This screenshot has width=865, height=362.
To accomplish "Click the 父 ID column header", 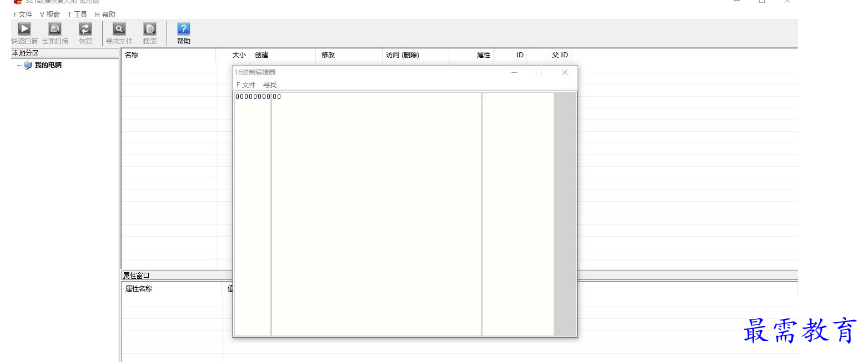I will (549, 55).
